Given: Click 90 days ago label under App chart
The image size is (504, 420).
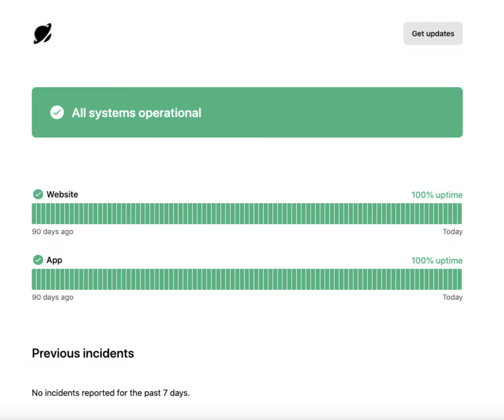Looking at the screenshot, I should [x=53, y=297].
